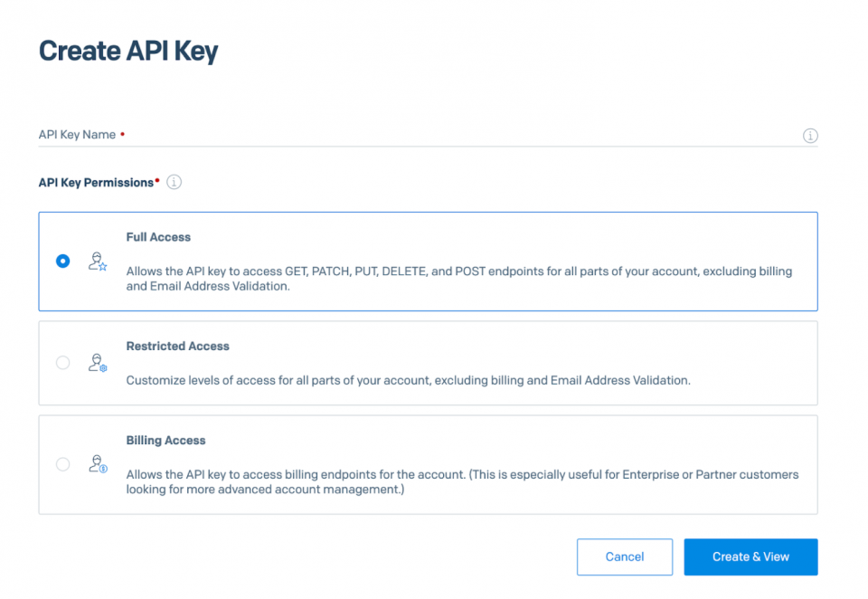Click the API Key Name label

(77, 135)
